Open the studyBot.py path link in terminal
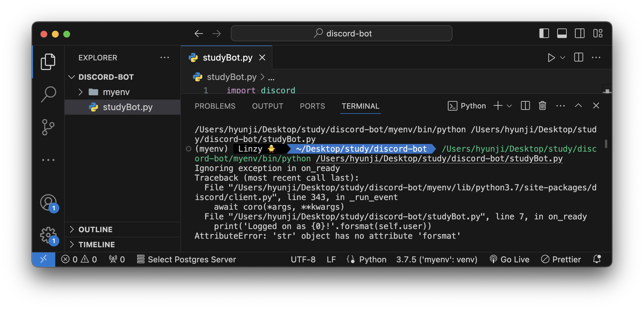This screenshot has width=644, height=309. coord(439,158)
